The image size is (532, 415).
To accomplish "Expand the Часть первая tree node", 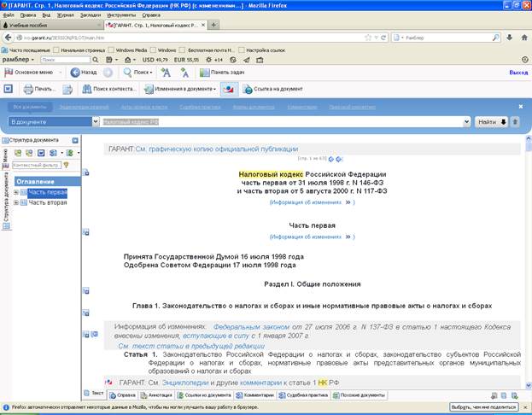I will [16, 192].
